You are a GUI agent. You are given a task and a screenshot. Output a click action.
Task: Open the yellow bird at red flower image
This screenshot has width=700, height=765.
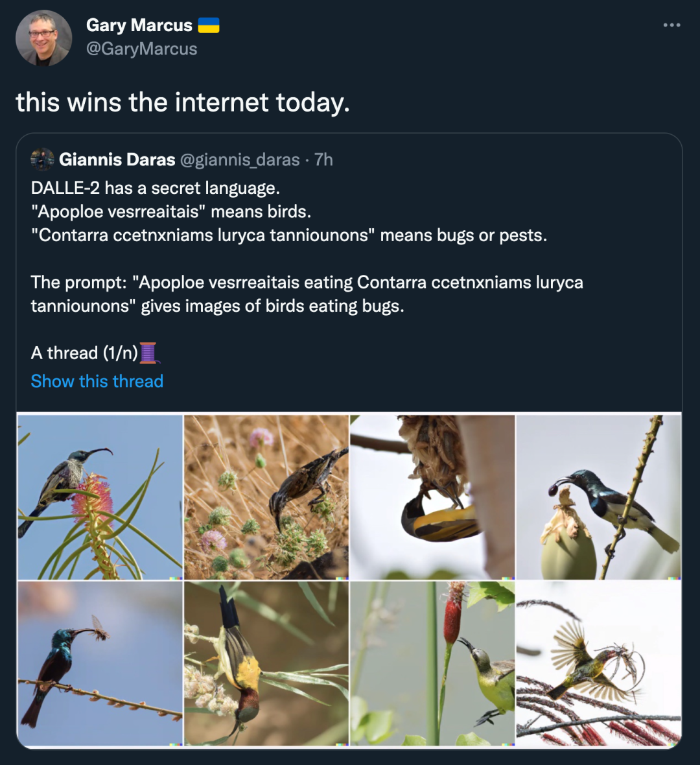click(x=432, y=663)
